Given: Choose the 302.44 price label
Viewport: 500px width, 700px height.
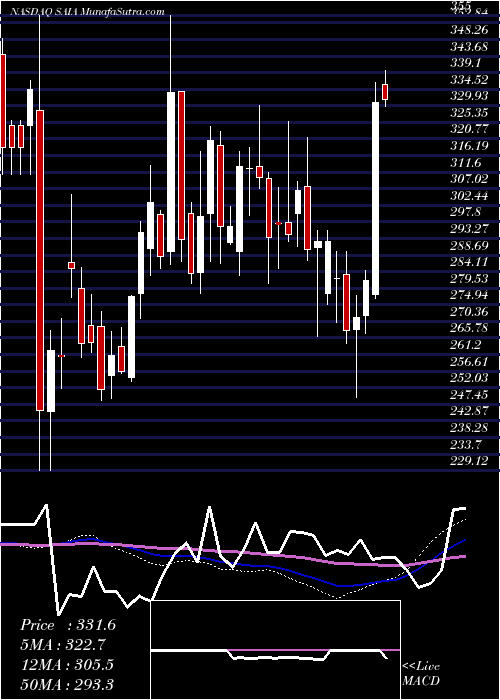Looking at the screenshot, I should tap(468, 195).
